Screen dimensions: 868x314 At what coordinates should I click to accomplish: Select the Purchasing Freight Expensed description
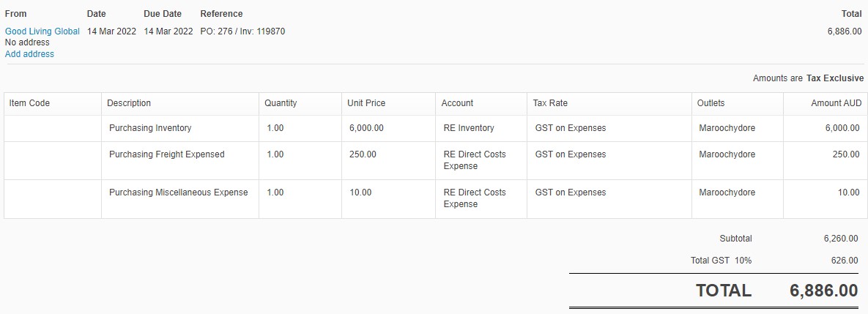tap(166, 154)
